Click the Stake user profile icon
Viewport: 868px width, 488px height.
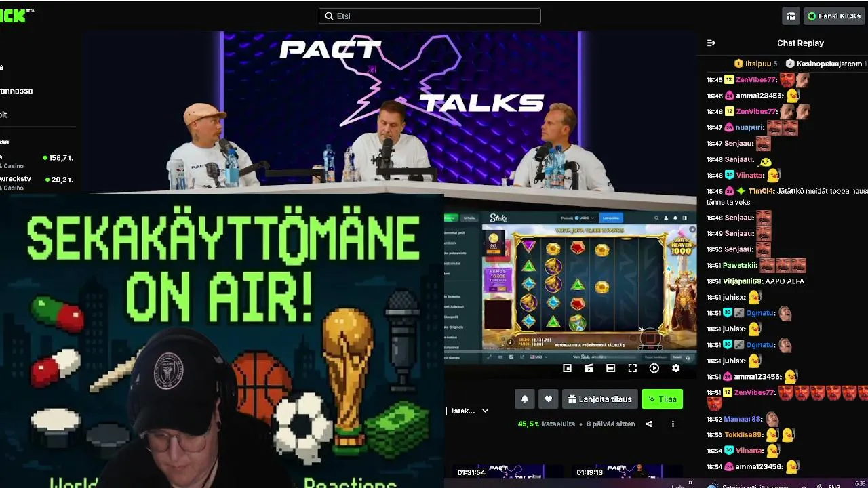[x=666, y=218]
